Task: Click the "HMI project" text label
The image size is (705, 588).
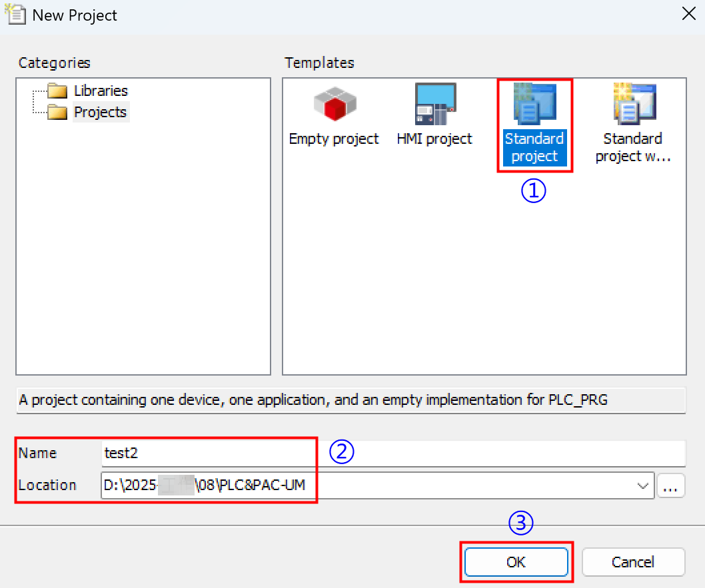Action: click(x=434, y=139)
